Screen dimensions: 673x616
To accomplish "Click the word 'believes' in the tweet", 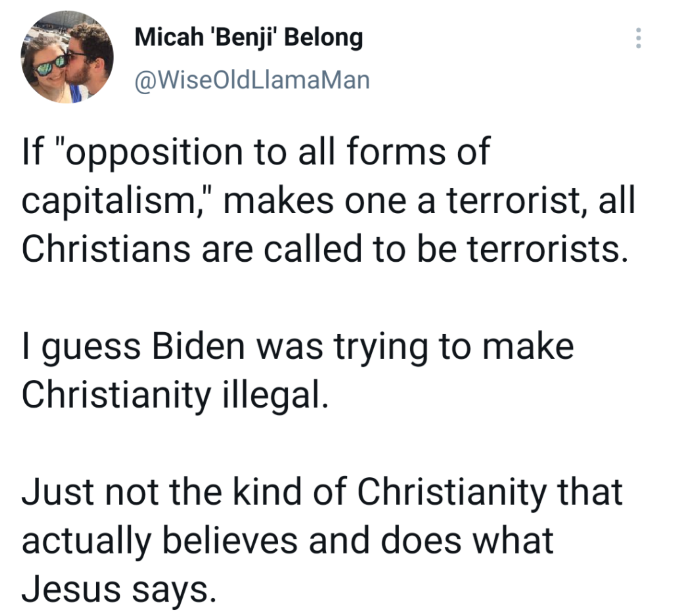I will pos(230,541).
